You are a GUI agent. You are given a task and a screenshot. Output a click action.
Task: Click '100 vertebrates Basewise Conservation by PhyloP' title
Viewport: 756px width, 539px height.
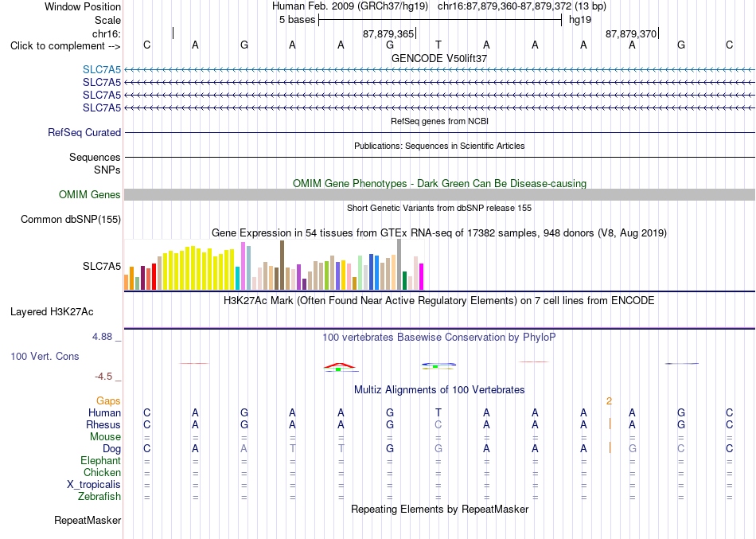coord(439,338)
